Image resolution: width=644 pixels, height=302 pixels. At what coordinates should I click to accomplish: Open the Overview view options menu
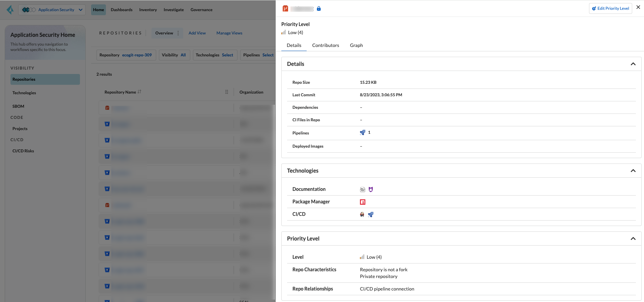178,33
